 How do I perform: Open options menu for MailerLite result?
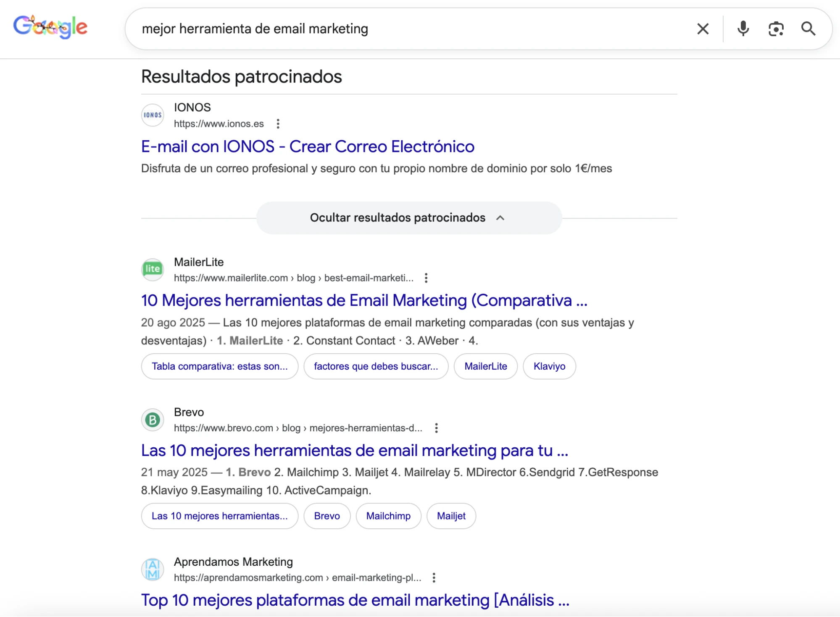426,278
